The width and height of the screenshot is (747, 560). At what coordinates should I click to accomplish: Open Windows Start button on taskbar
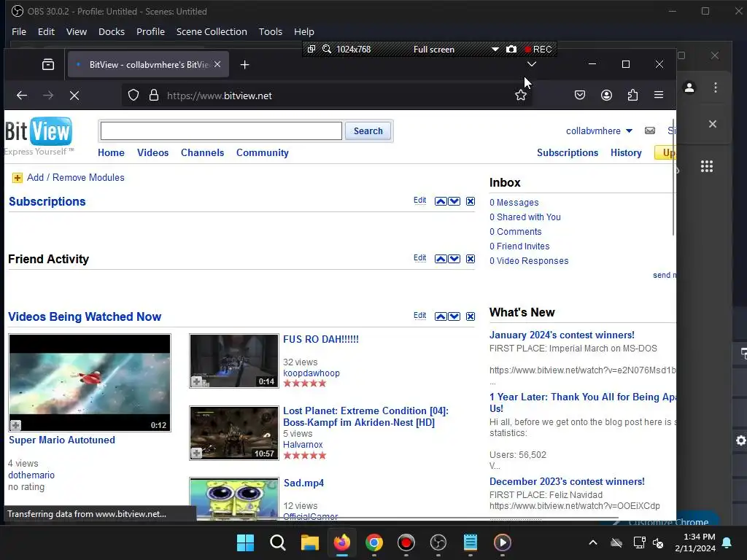tap(245, 542)
